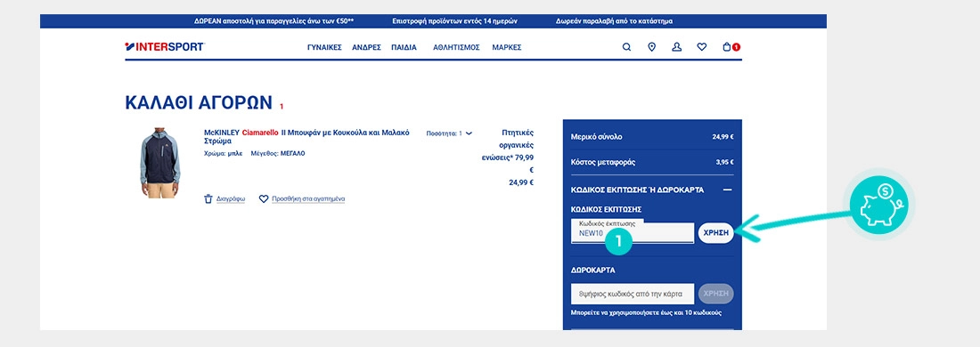The width and height of the screenshot is (980, 347).
Task: Focus the gift card 8-digit code field
Action: click(x=633, y=294)
